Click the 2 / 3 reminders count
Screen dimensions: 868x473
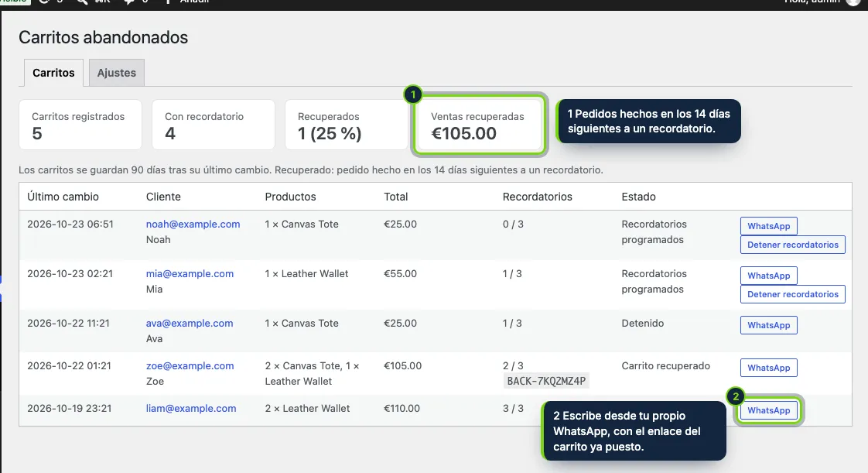[513, 365]
